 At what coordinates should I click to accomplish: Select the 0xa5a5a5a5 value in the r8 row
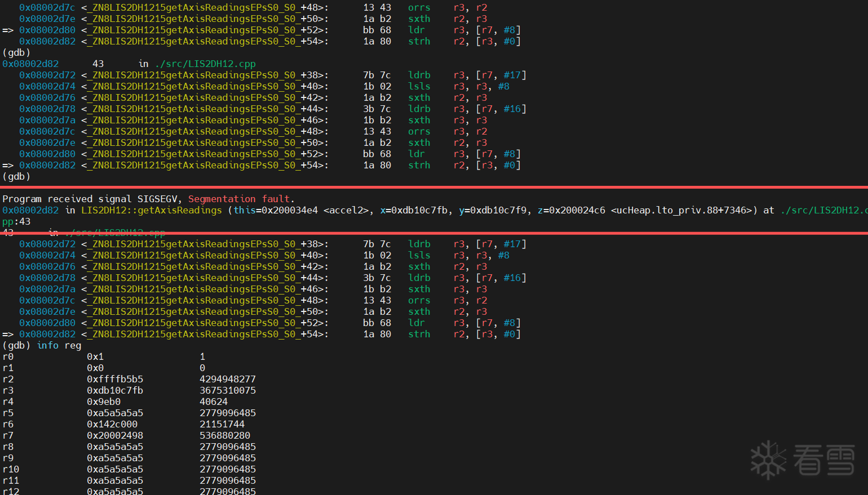click(x=115, y=447)
